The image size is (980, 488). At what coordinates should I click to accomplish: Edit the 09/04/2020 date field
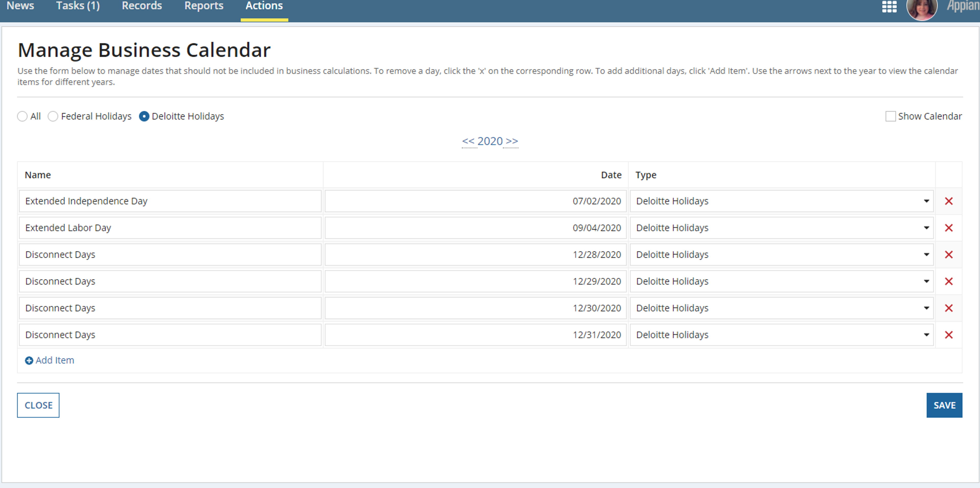coord(475,228)
